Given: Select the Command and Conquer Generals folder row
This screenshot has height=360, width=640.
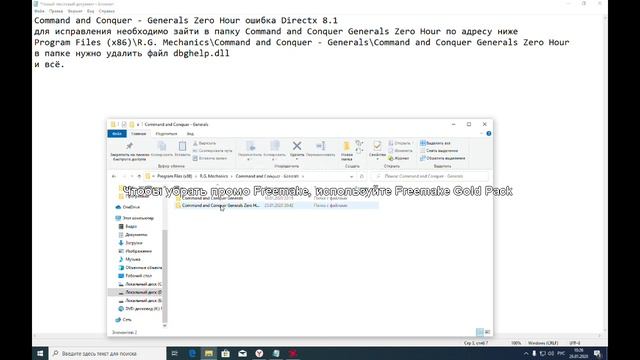Looking at the screenshot, I should pyautogui.click(x=276, y=198).
